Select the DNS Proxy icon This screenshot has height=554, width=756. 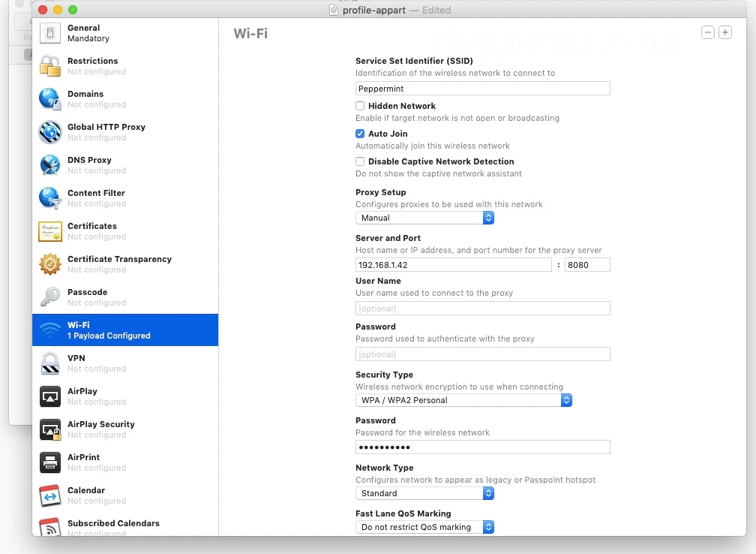click(x=50, y=165)
